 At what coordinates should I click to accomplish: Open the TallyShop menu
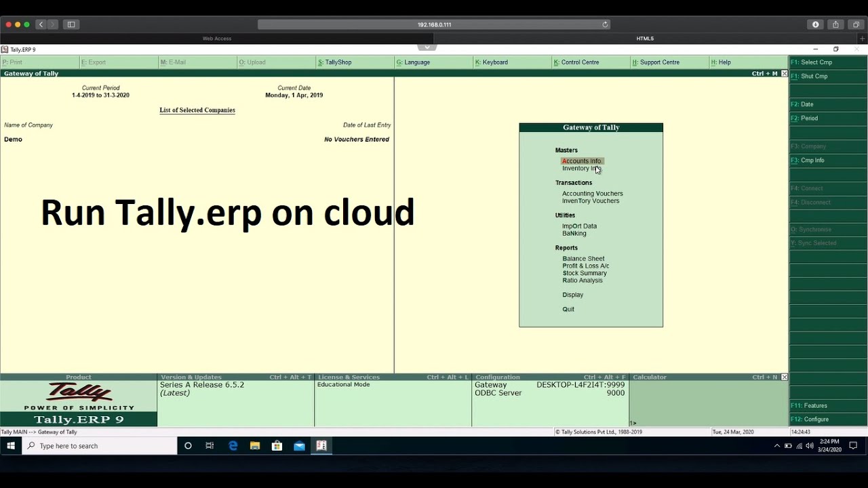point(355,62)
